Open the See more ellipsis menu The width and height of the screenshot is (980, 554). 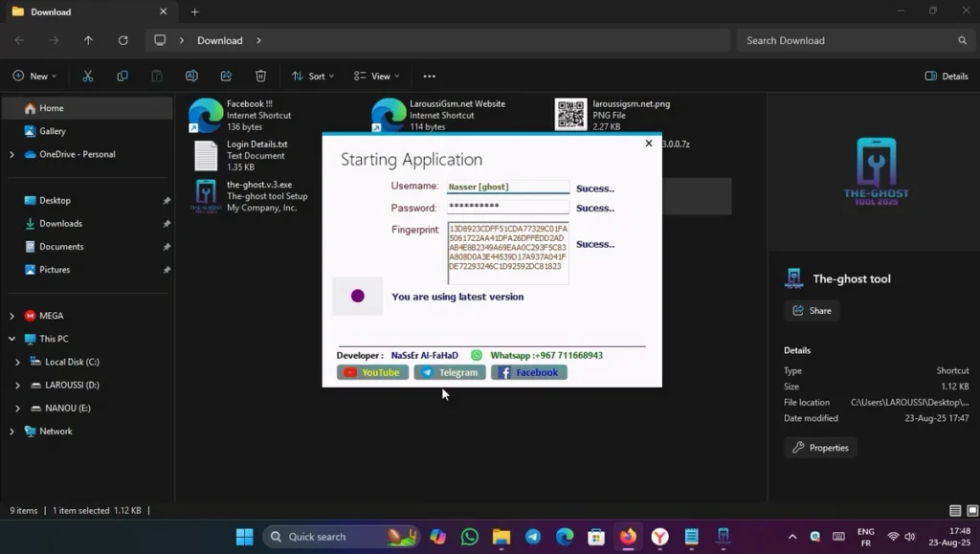click(x=429, y=76)
